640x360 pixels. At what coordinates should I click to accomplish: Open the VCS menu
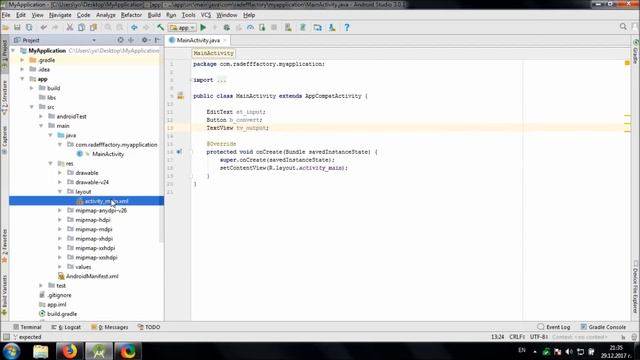(x=206, y=15)
